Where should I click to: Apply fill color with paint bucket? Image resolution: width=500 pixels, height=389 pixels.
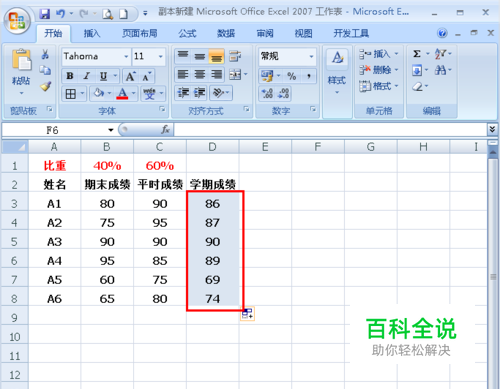click(x=99, y=94)
